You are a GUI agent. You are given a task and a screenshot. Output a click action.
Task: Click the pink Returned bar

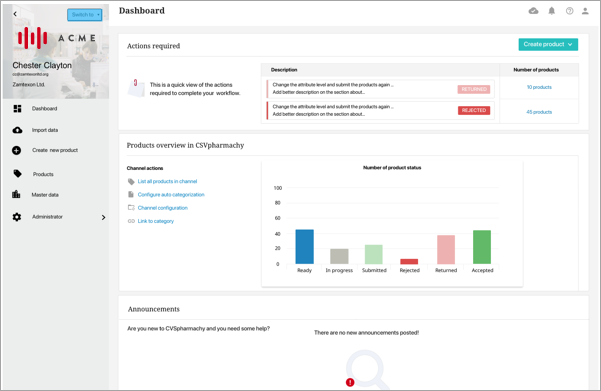pos(446,250)
